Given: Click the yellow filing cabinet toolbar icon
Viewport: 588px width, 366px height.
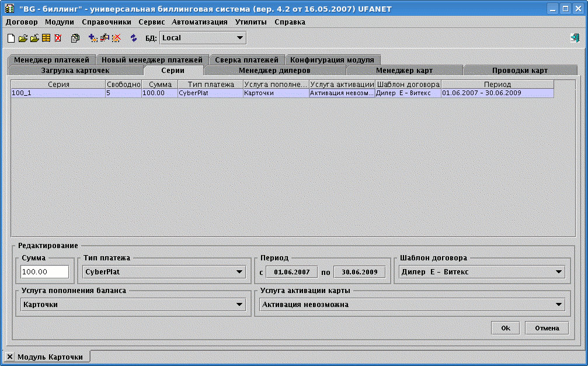Looking at the screenshot, I should (46, 38).
